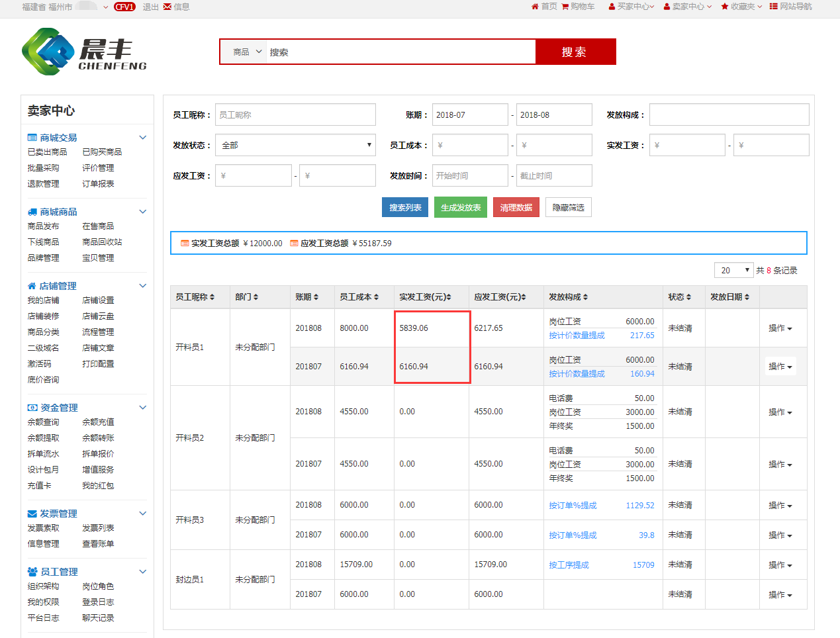The width and height of the screenshot is (840, 638).
Task: Collapse the 商城交易 sidebar section
Action: point(142,138)
